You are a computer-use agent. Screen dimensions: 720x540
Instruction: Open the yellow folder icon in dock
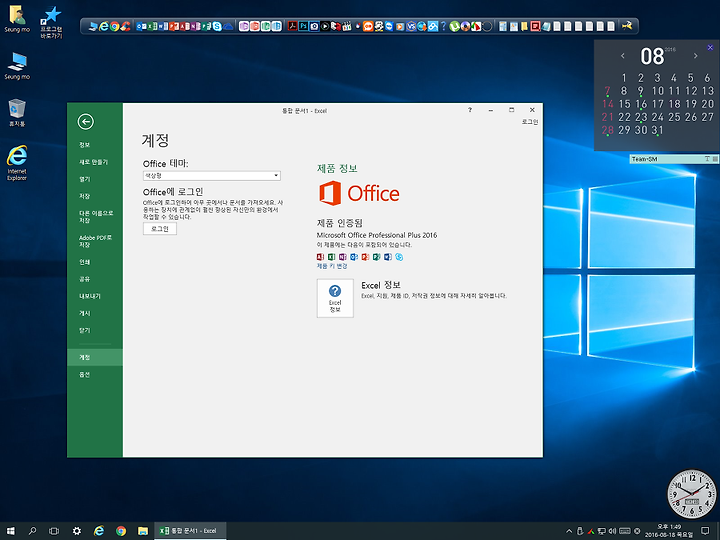tap(524, 27)
